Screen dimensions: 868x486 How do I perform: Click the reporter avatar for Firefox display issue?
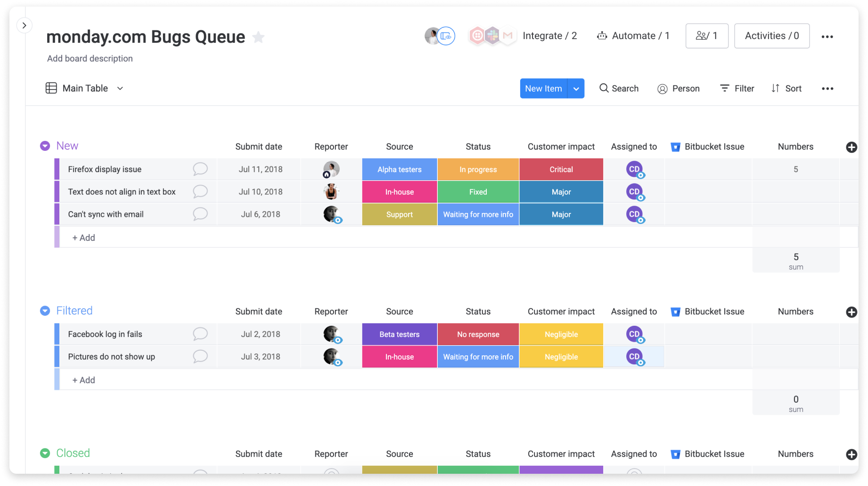331,169
